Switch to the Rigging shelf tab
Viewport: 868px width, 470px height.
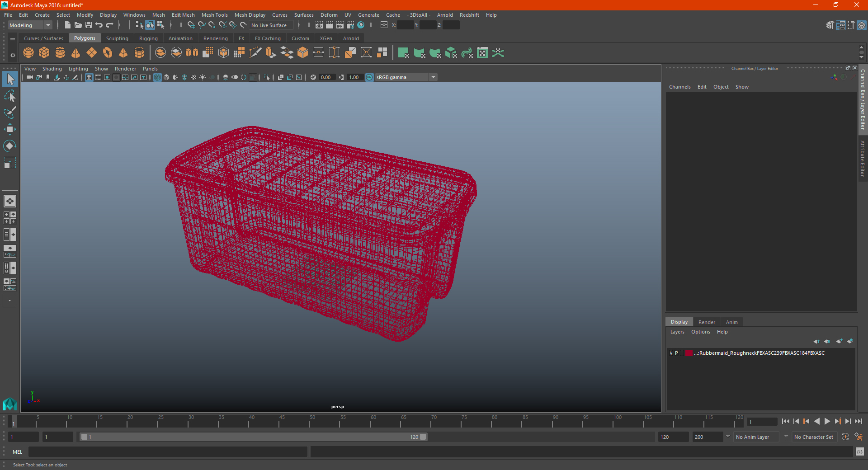pyautogui.click(x=148, y=38)
